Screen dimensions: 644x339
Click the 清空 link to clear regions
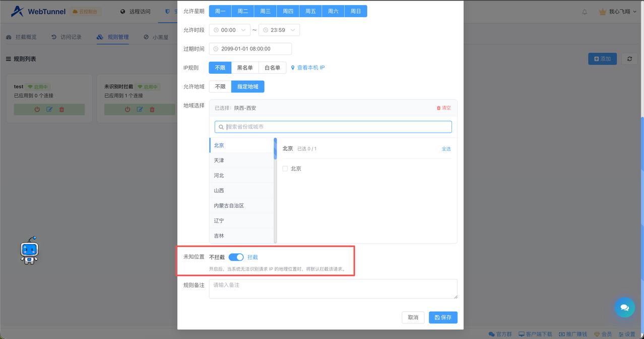pyautogui.click(x=443, y=108)
